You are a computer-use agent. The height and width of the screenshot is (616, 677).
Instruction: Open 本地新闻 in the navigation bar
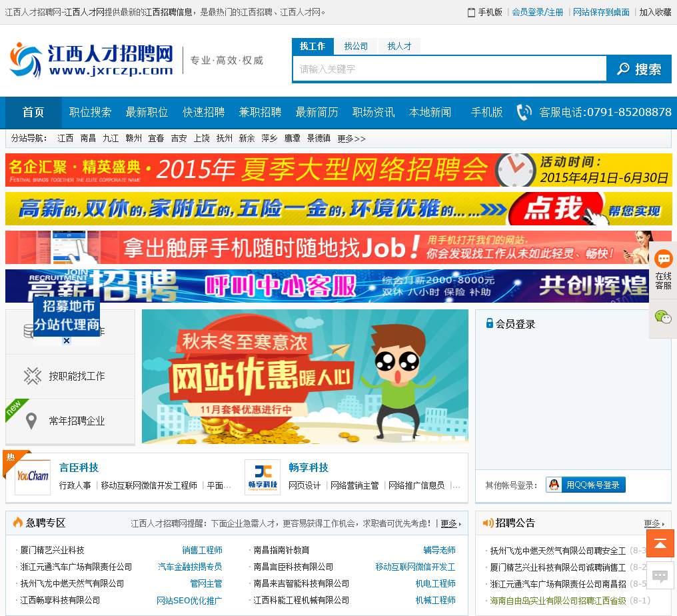coord(430,112)
